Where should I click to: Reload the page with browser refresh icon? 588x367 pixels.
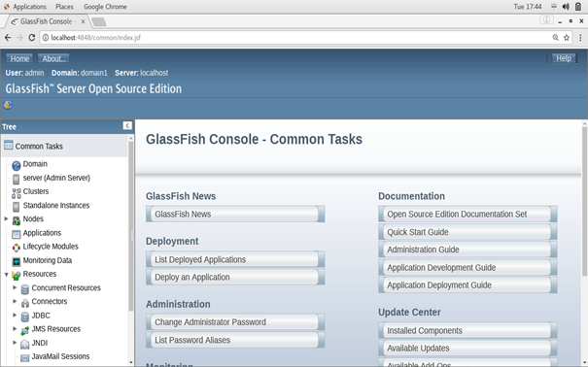[31, 38]
